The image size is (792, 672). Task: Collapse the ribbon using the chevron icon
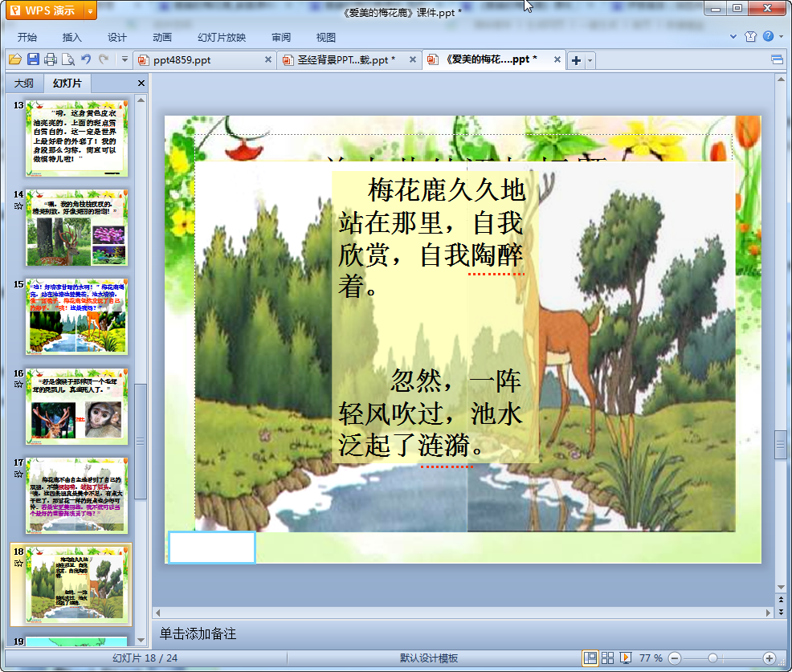[x=733, y=36]
